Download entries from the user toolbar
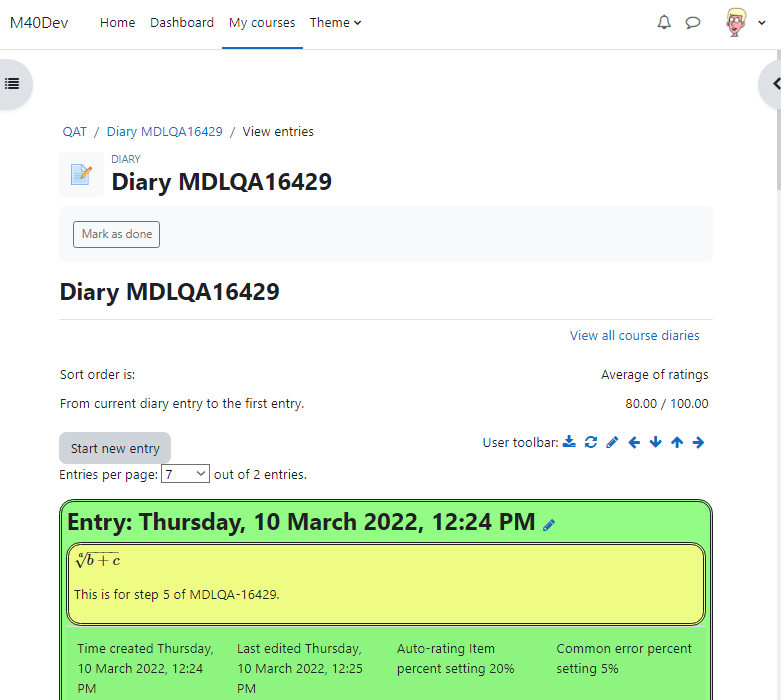The image size is (781, 700). [x=569, y=442]
